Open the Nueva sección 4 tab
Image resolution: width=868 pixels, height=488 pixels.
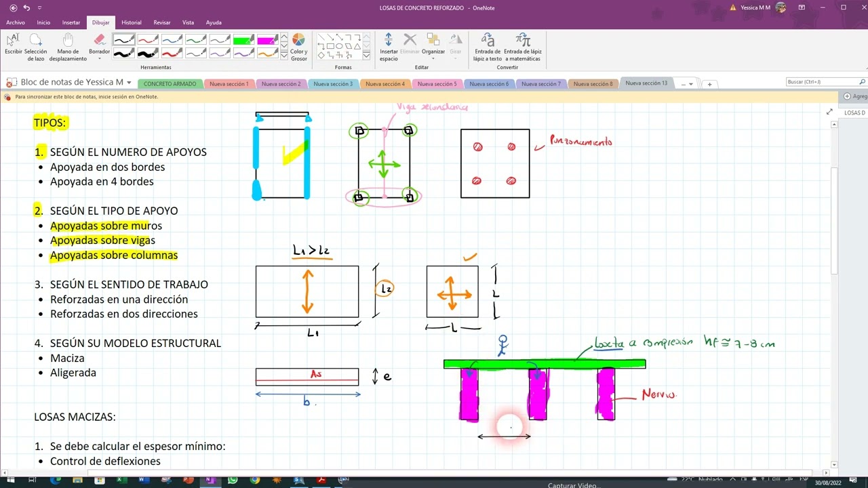pos(385,84)
